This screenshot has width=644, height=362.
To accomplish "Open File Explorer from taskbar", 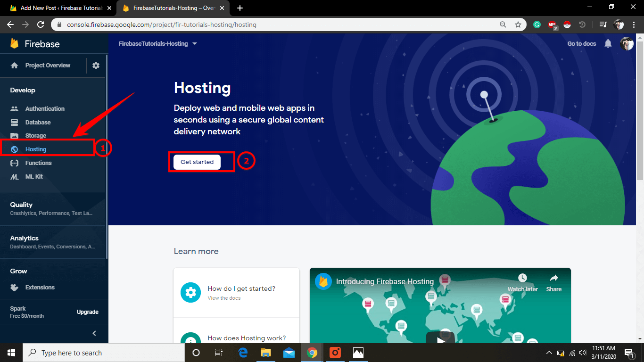I will click(266, 353).
